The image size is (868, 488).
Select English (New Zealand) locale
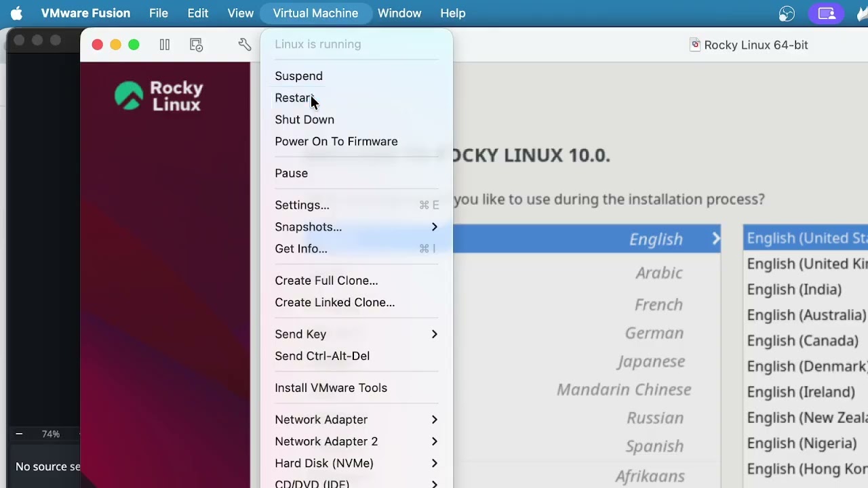pyautogui.click(x=807, y=418)
